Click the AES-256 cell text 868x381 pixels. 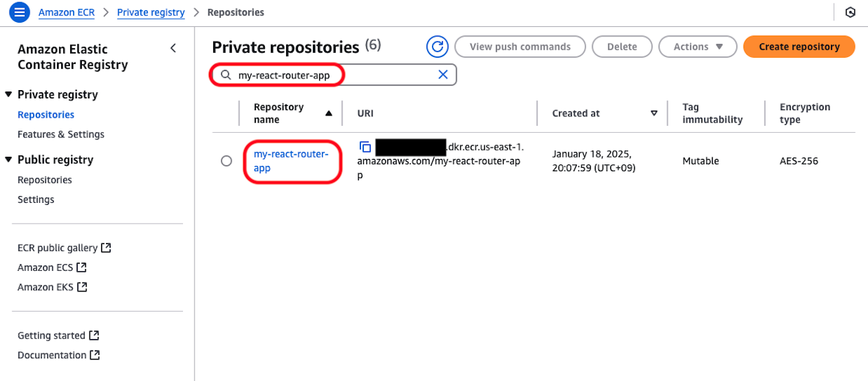799,161
